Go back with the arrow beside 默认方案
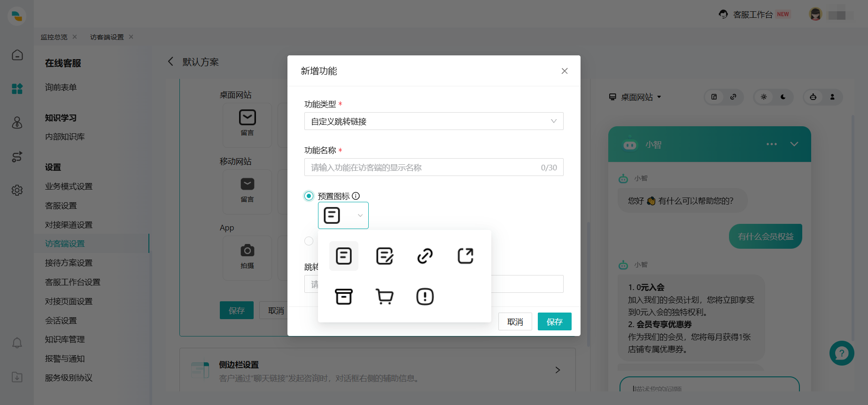The height and width of the screenshot is (405, 868). coord(170,61)
